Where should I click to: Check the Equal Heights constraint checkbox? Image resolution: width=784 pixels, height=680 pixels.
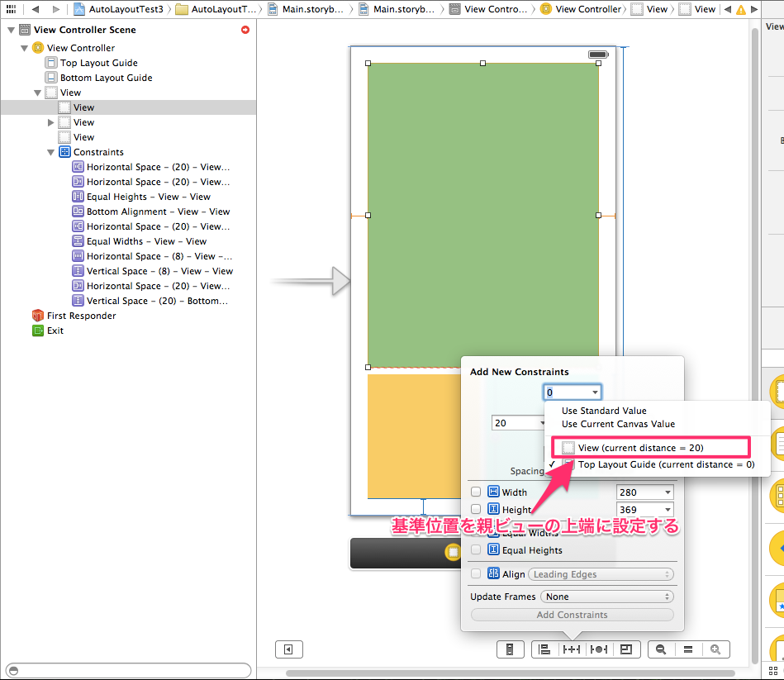point(475,549)
